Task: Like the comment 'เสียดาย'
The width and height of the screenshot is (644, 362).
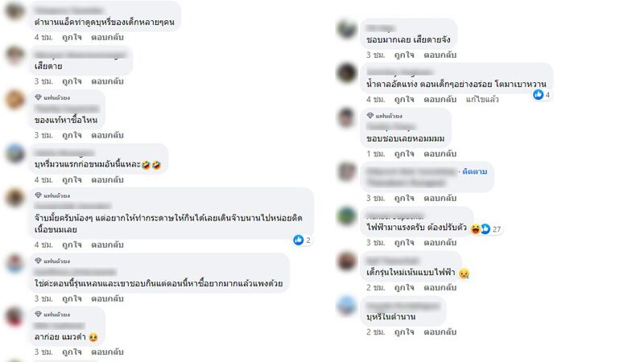Action: 72,81
